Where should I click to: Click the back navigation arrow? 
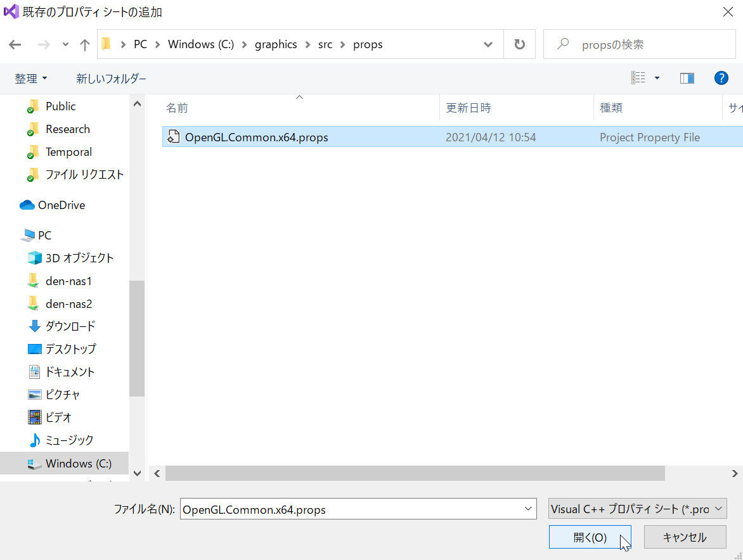(15, 44)
